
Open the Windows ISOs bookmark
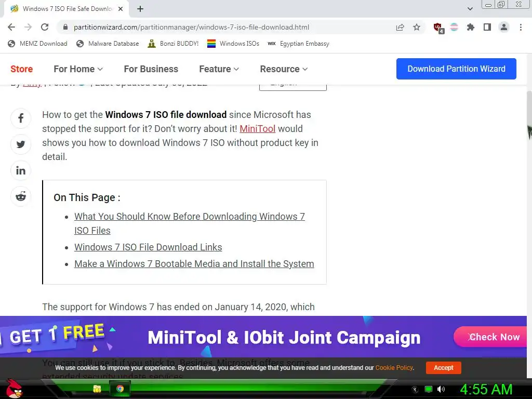(233, 44)
